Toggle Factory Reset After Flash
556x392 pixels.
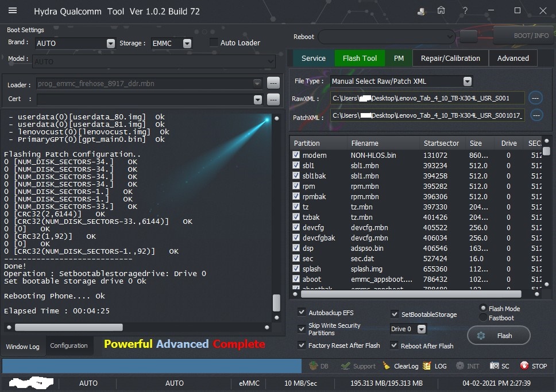point(302,345)
